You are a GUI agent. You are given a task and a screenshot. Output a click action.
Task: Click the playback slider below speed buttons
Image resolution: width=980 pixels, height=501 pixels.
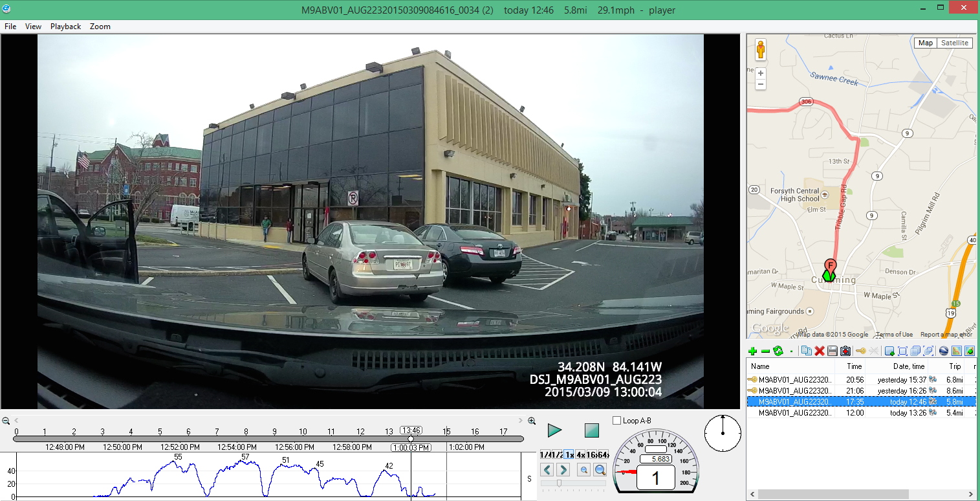572,483
